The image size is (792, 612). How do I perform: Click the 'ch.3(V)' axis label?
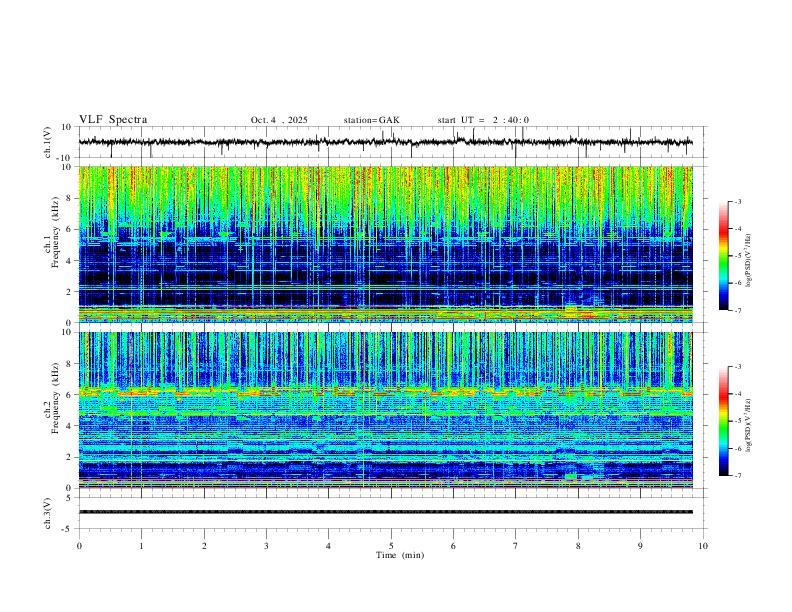coord(48,514)
